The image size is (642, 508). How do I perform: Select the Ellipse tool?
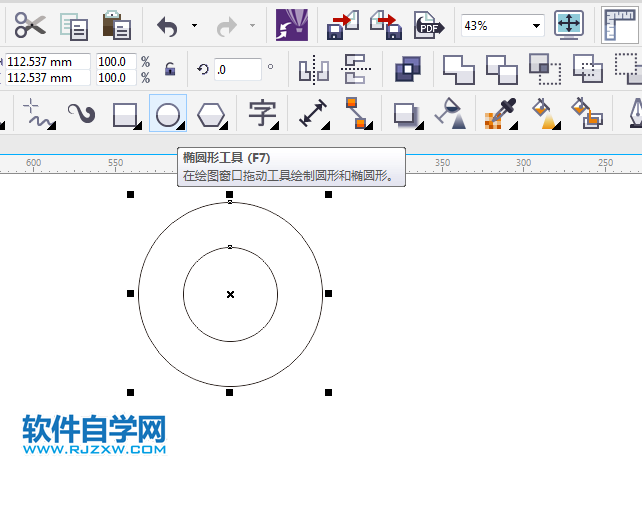(168, 113)
